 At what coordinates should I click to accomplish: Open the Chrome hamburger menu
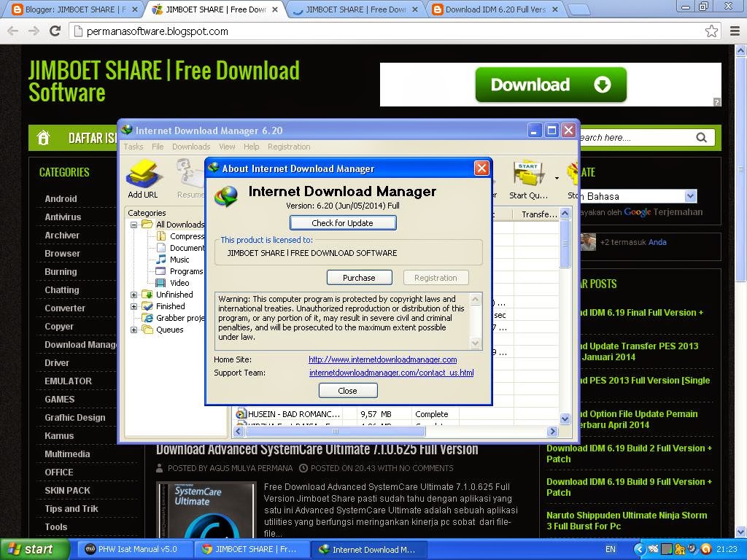tap(735, 31)
